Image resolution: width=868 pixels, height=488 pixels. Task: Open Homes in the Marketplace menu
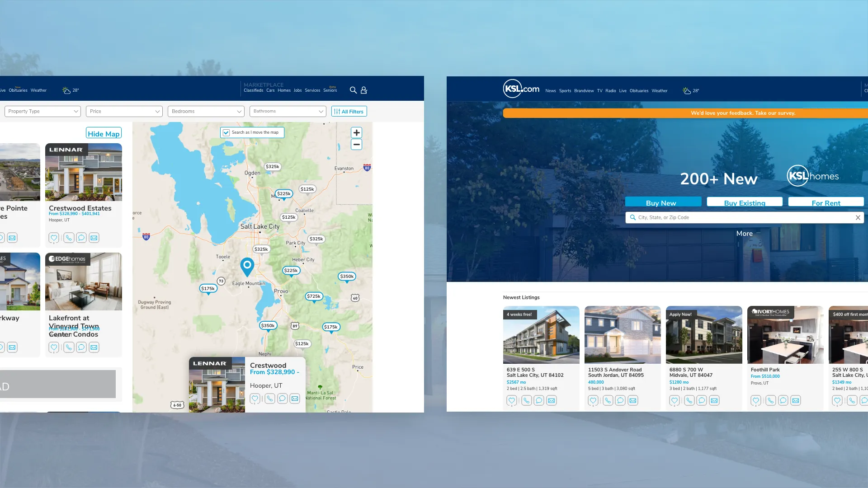coord(284,90)
